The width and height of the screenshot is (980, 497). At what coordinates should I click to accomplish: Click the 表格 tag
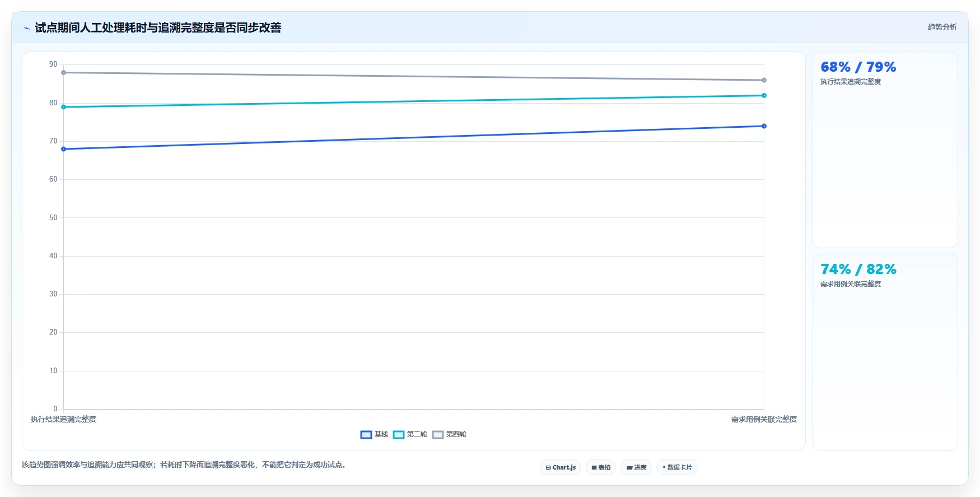click(601, 467)
